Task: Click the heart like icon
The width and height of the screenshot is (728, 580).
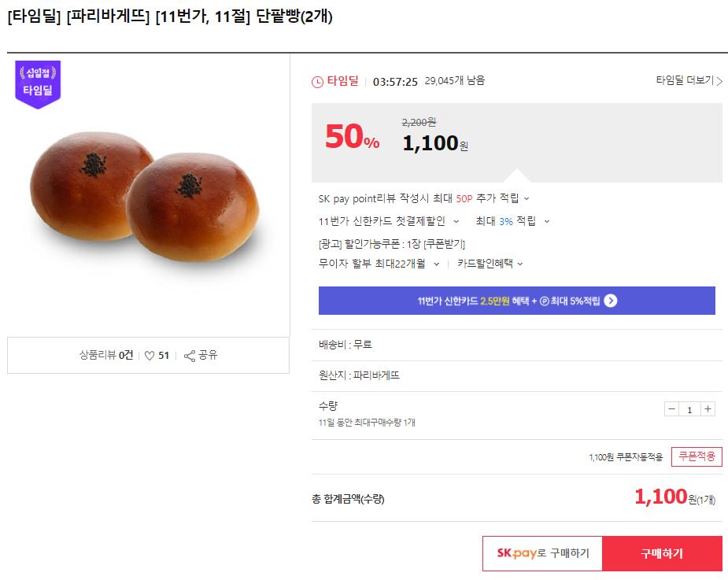Action: point(150,356)
